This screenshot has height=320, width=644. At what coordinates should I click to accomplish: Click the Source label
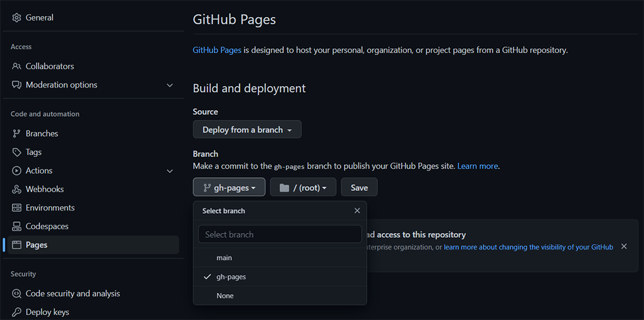(x=205, y=112)
